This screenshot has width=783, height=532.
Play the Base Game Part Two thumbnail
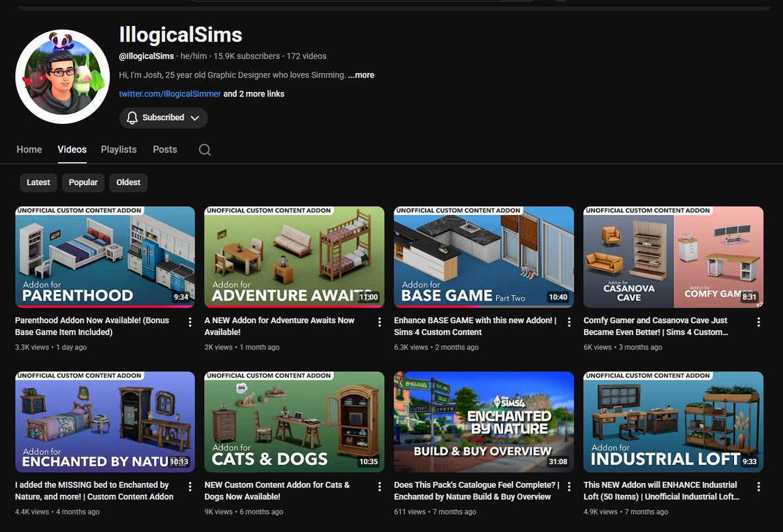(x=484, y=257)
